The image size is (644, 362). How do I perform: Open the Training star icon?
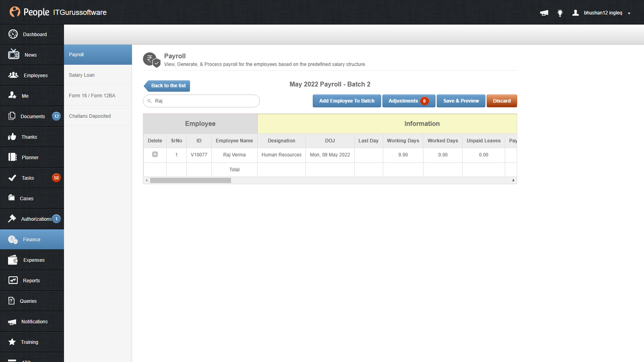point(12,342)
